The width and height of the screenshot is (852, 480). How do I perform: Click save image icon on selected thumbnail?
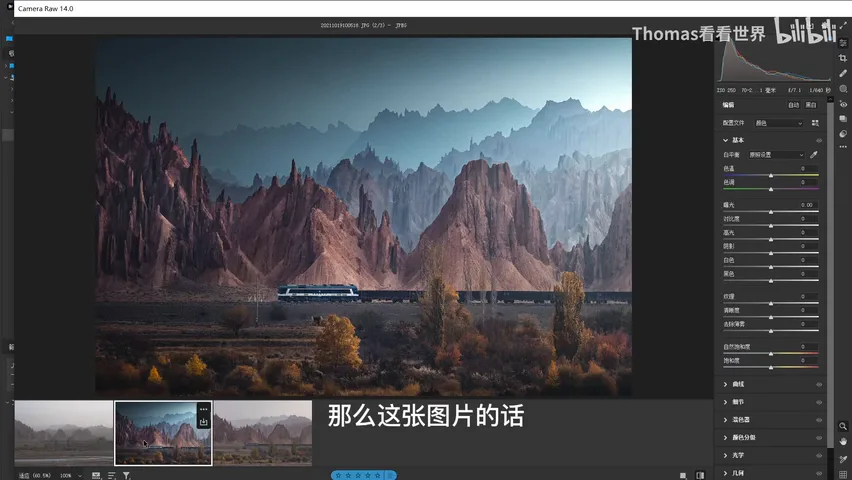(203, 422)
